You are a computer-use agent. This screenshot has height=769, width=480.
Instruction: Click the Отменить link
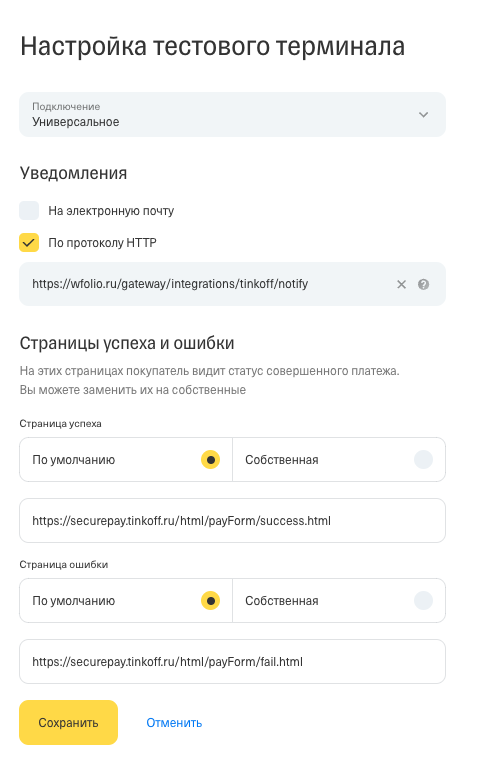[174, 722]
